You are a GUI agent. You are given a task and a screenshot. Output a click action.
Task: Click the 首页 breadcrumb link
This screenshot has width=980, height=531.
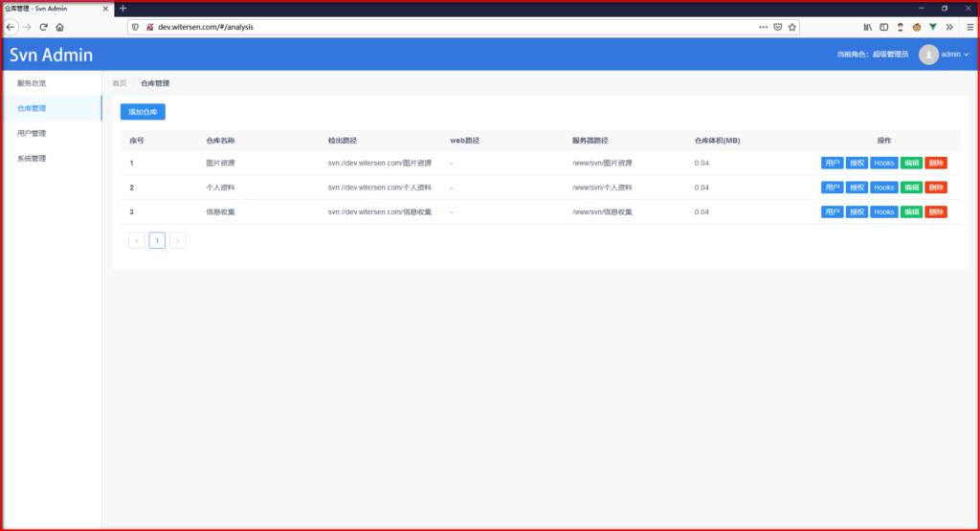[120, 83]
